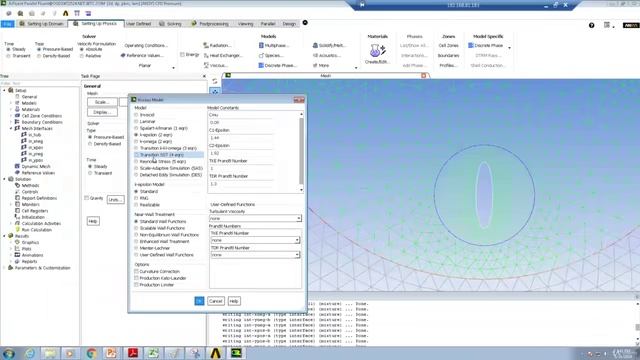
Task: Switch to Postprocessing ribbon tab
Action: pyautogui.click(x=210, y=24)
